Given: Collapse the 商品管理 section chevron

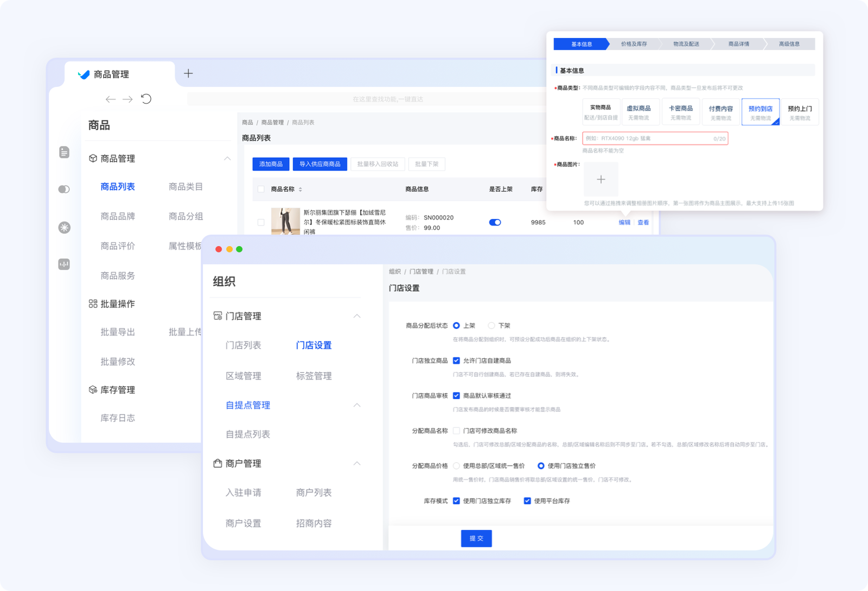Looking at the screenshot, I should [227, 158].
